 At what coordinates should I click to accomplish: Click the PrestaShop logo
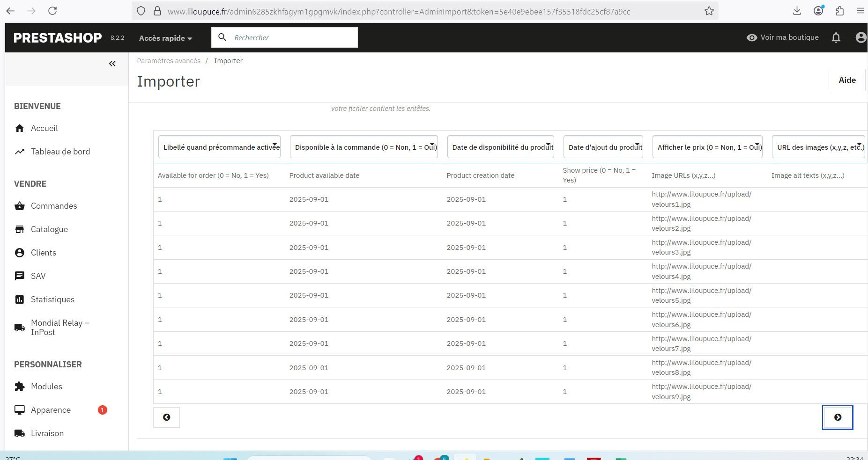coord(58,37)
